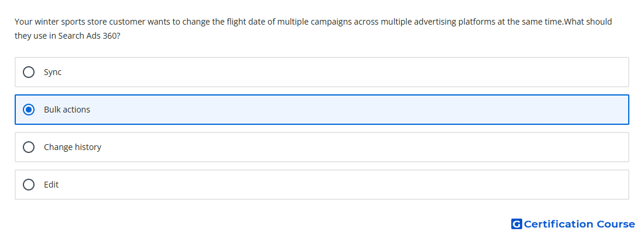Image resolution: width=644 pixels, height=235 pixels.
Task: Click blank area inside the Sync answer card
Action: pyautogui.click(x=328, y=72)
